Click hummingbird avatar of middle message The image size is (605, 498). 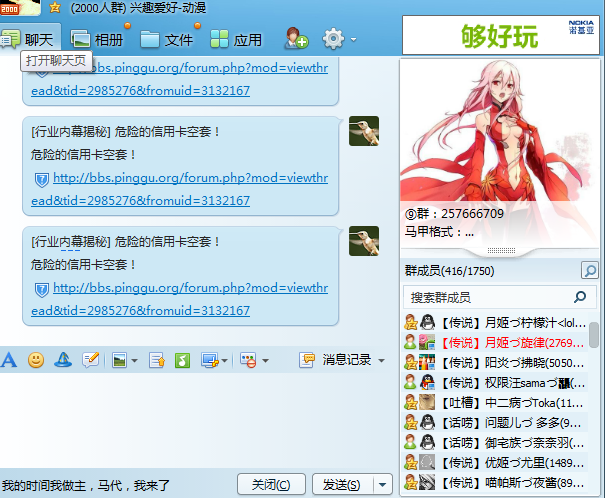click(364, 131)
